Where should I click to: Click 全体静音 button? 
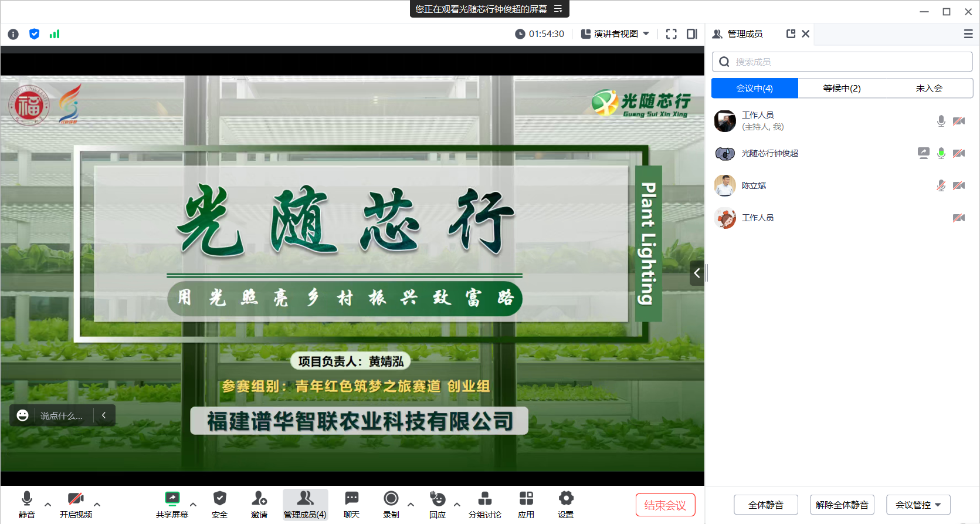766,505
